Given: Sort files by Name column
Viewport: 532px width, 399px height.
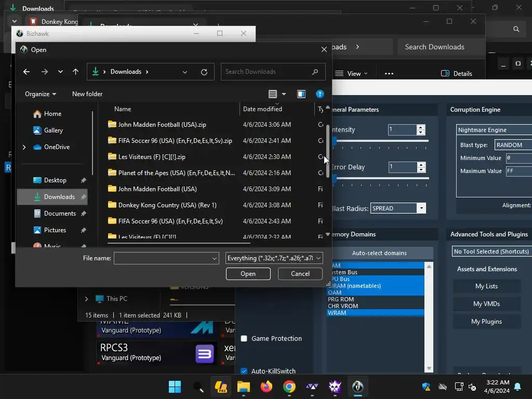Looking at the screenshot, I should (123, 109).
